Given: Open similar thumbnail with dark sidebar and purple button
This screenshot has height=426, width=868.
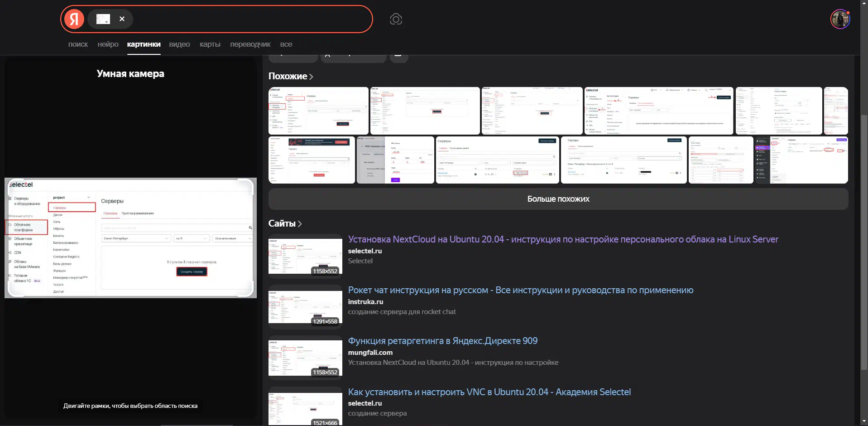Looking at the screenshot, I should (x=801, y=160).
